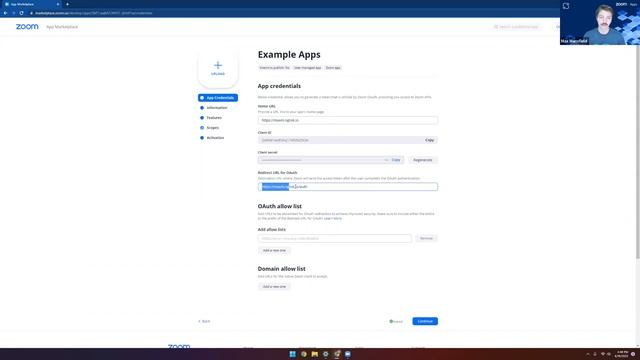Go to the Scopes step
640x360 pixels.
213,128
